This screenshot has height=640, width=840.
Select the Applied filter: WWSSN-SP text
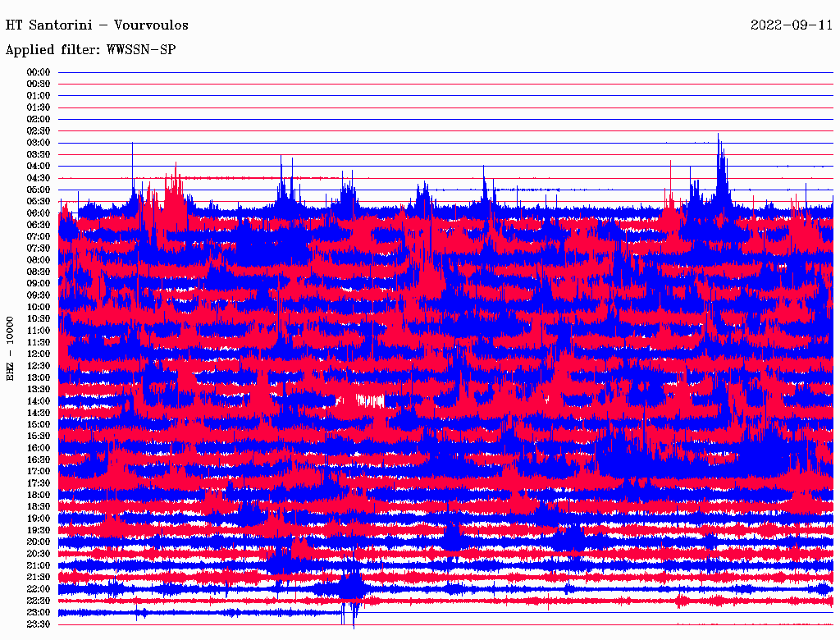[x=90, y=50]
